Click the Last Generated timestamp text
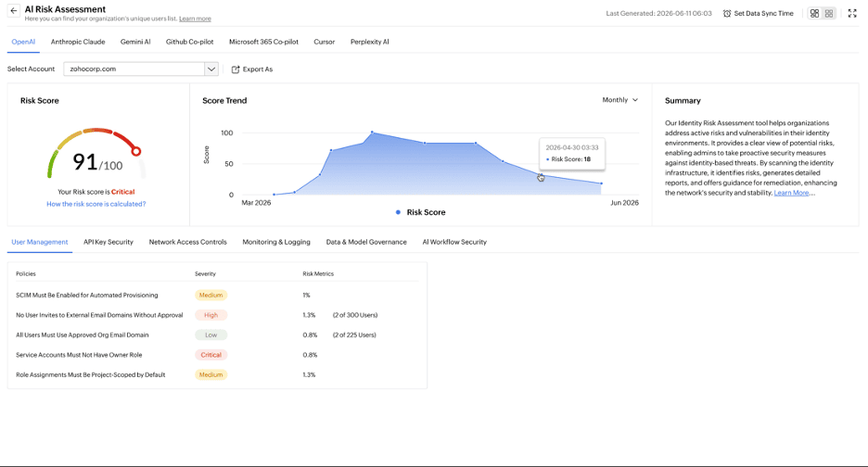This screenshot has width=868, height=467. pos(658,13)
